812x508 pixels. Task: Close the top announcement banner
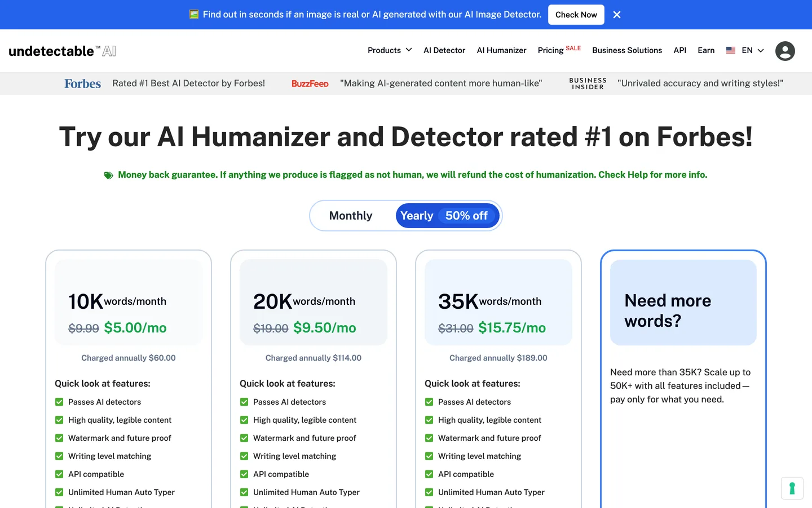(617, 15)
